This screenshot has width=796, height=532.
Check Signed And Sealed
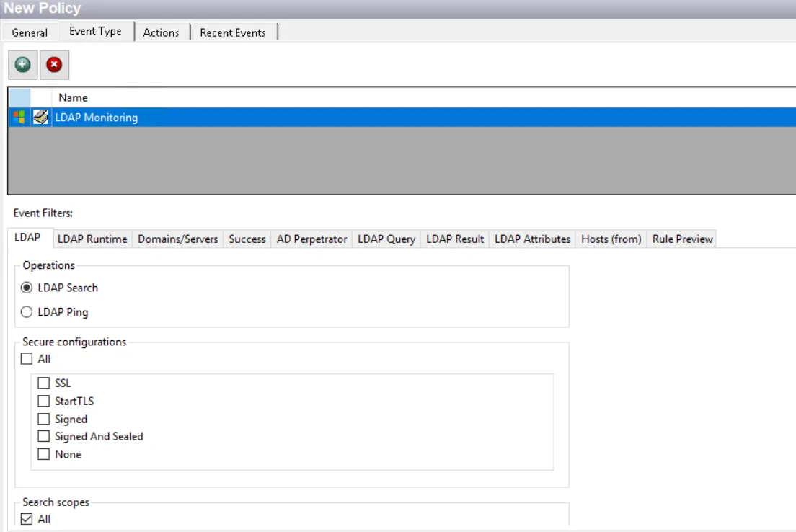(44, 436)
